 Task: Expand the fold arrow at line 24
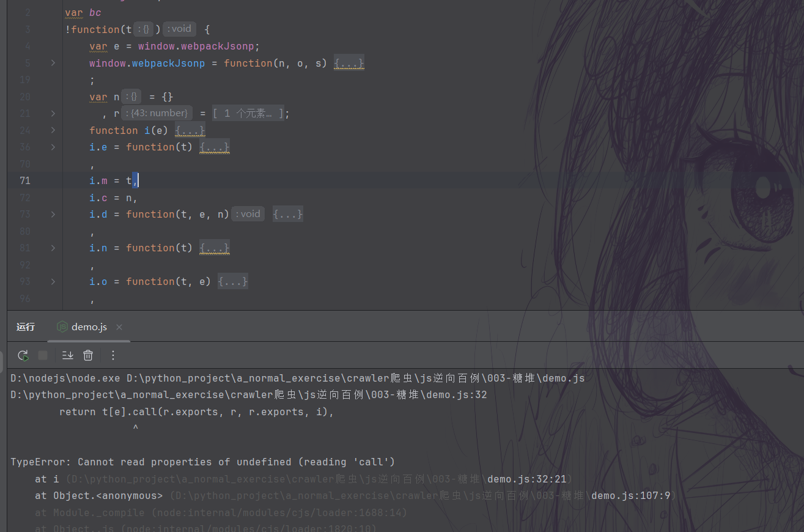53,130
